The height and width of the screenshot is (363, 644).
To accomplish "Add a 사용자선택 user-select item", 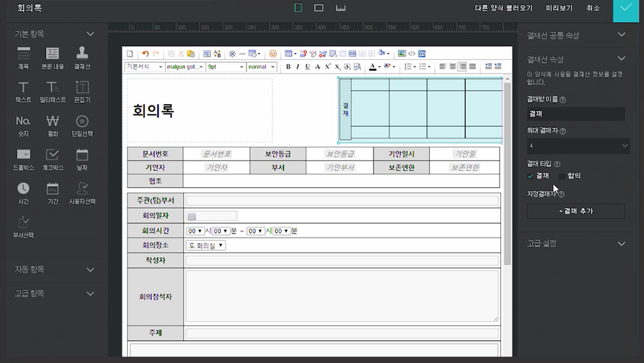I will (x=82, y=194).
